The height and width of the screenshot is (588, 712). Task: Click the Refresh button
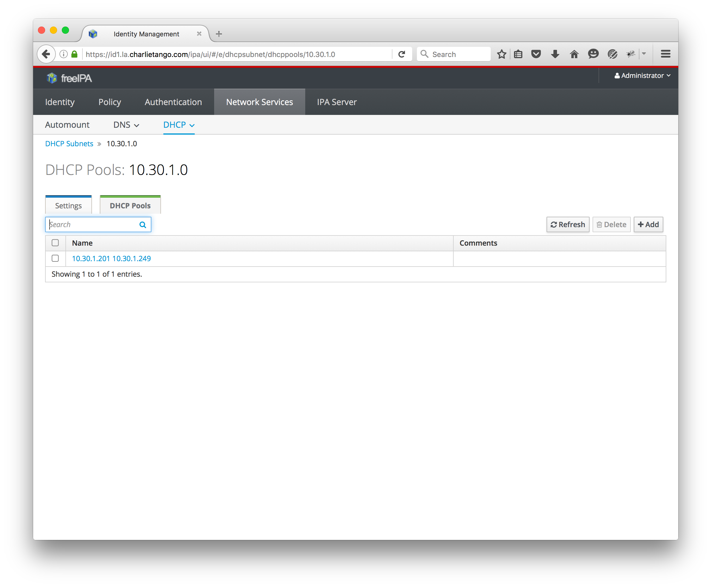567,224
